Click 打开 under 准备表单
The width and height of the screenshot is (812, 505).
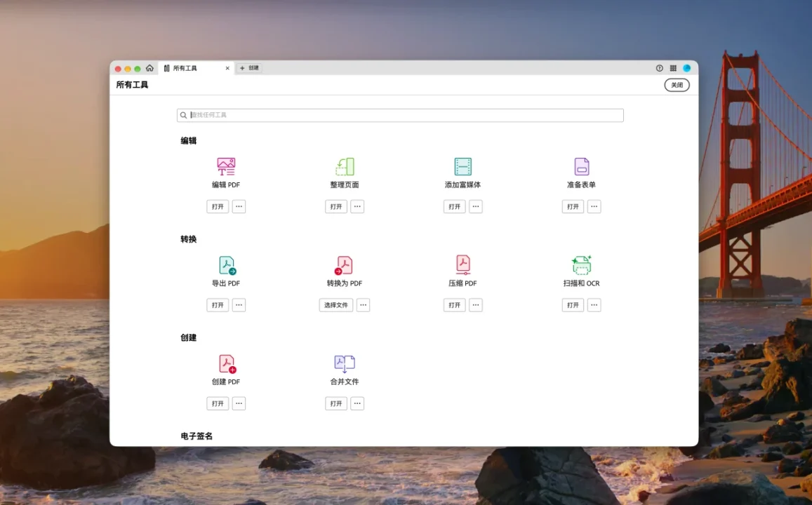[x=573, y=206]
